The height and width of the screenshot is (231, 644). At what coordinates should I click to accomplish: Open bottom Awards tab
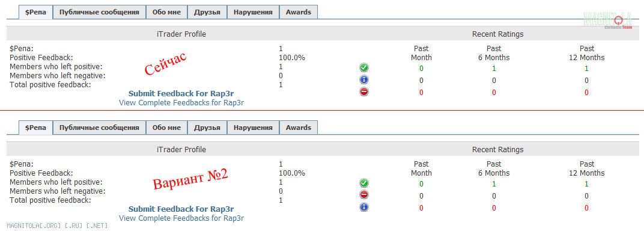299,128
